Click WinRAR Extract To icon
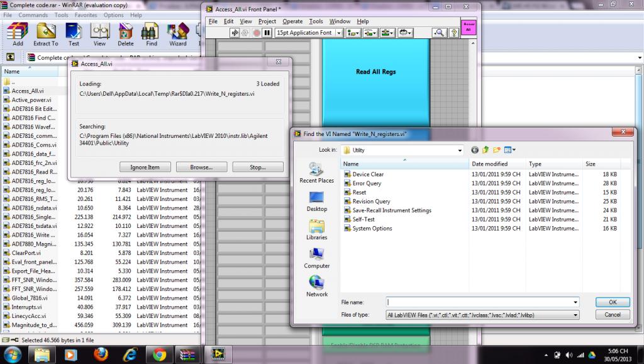 (45, 35)
